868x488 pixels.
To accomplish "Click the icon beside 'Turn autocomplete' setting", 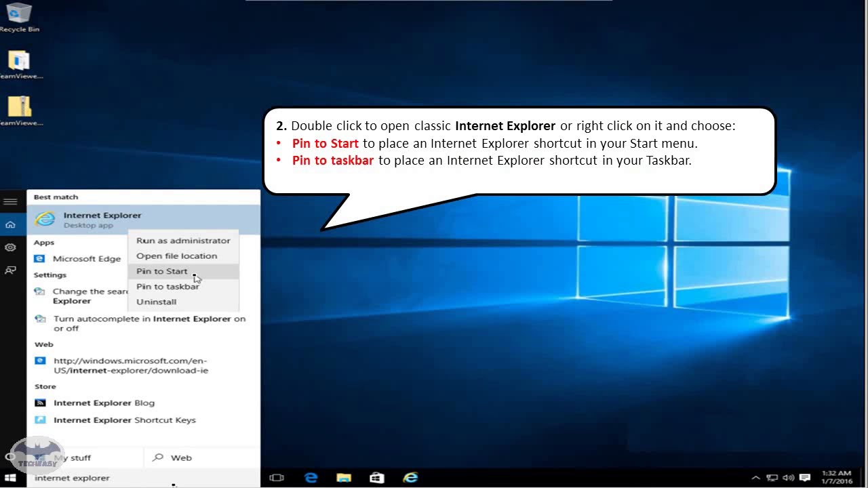I will click(x=40, y=319).
